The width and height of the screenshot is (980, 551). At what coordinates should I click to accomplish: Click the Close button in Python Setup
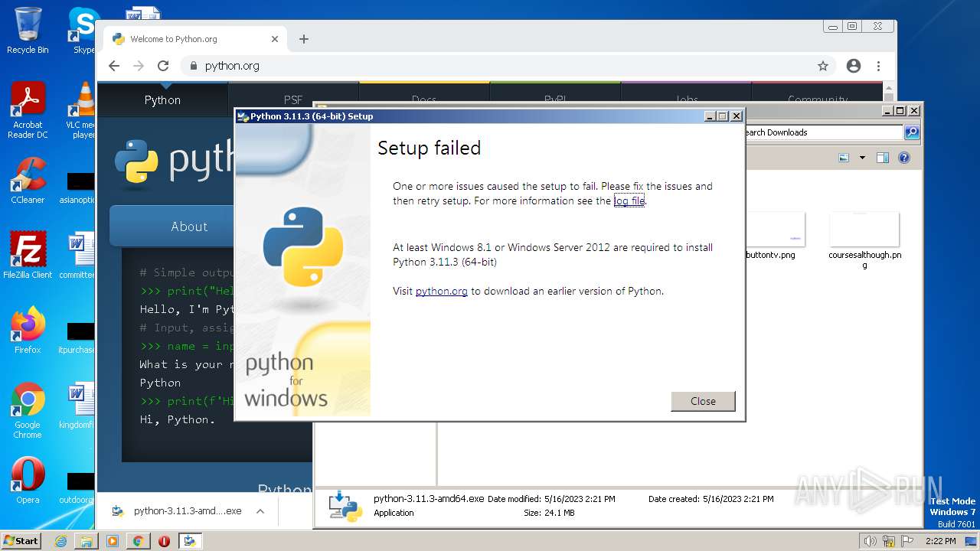click(703, 401)
